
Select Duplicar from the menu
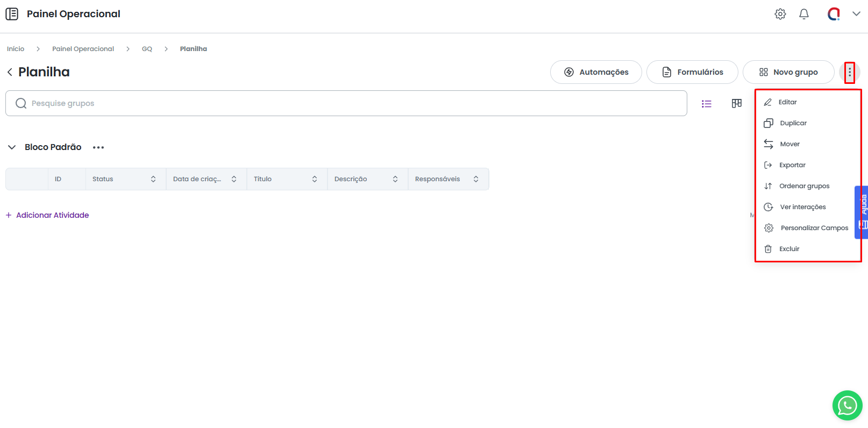[793, 123]
